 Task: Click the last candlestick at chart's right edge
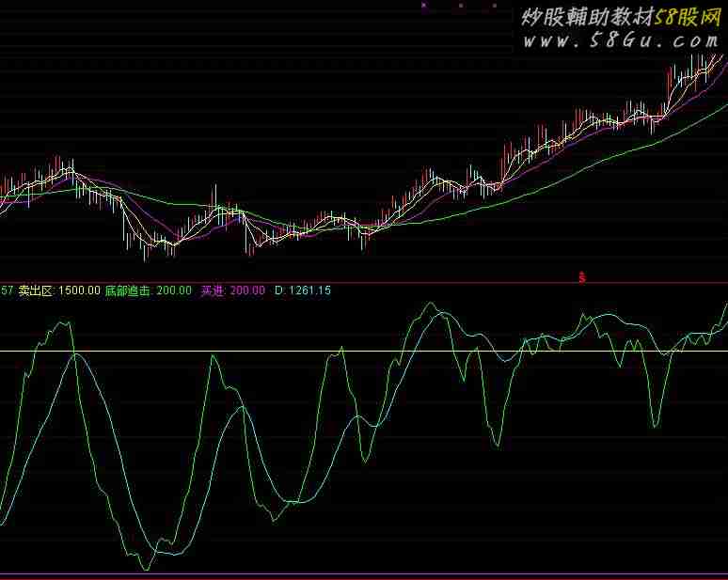[x=722, y=61]
